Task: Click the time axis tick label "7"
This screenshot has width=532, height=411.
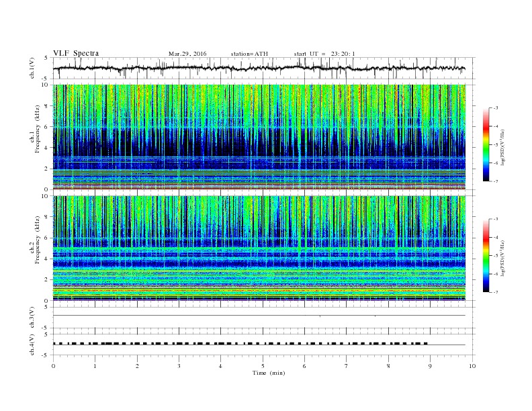Action: pyautogui.click(x=347, y=366)
